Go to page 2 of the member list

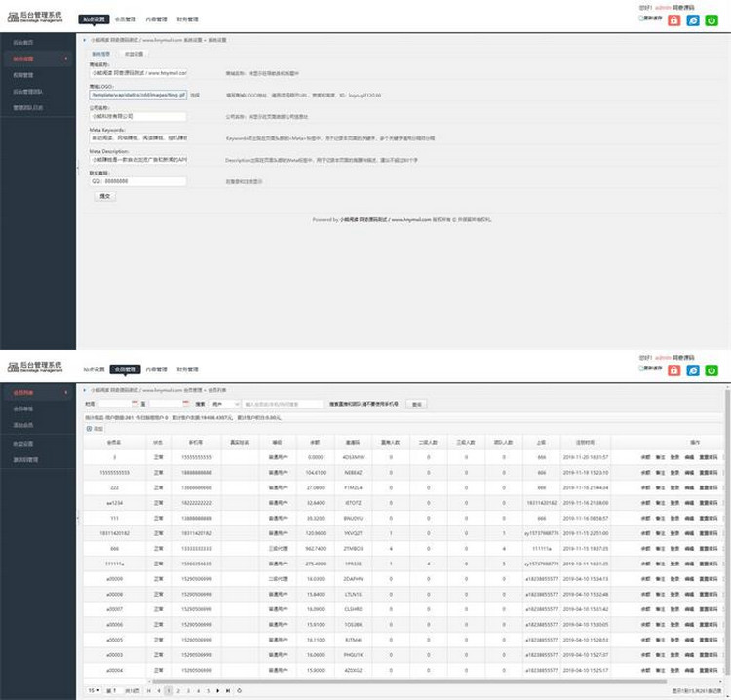(x=178, y=691)
